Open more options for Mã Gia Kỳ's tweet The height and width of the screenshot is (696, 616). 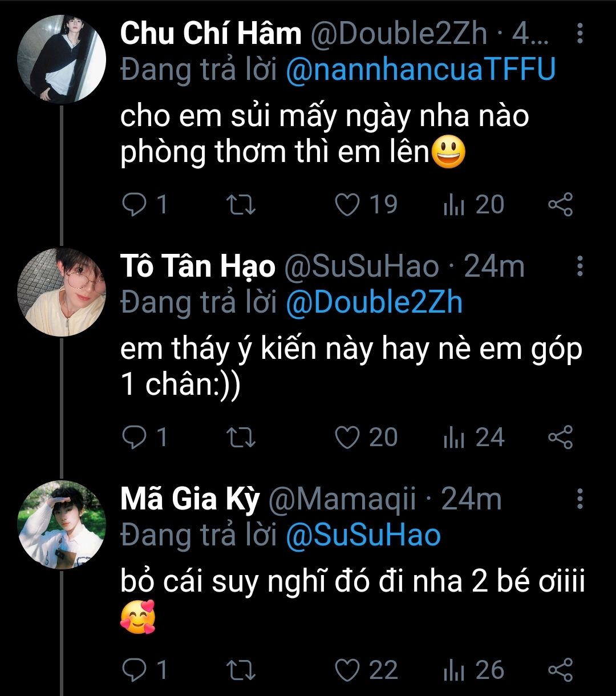[579, 499]
